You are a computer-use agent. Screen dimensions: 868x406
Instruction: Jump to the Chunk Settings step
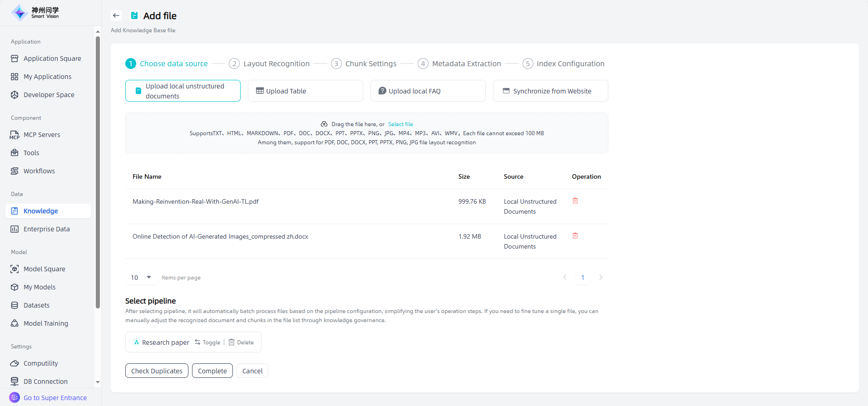pyautogui.click(x=370, y=64)
